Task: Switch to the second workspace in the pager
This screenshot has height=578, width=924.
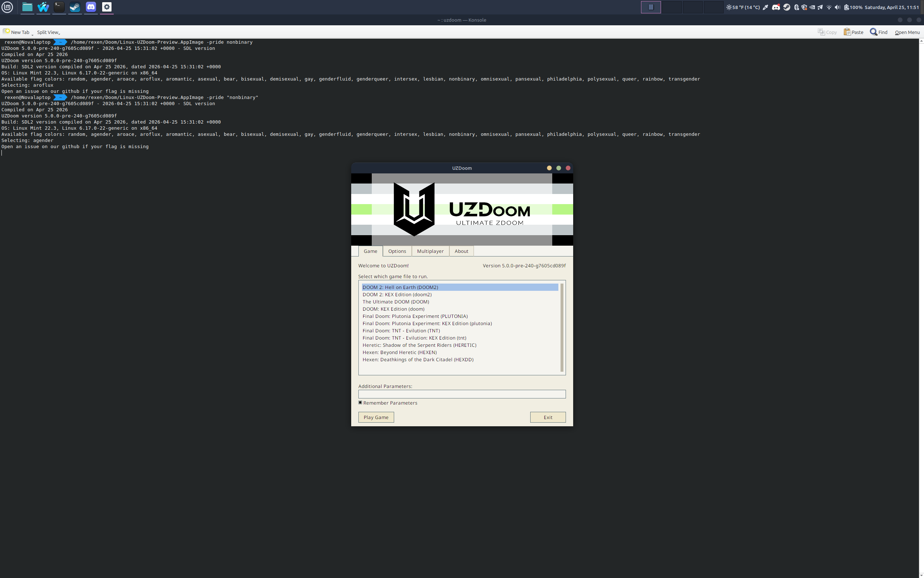Action: click(672, 7)
